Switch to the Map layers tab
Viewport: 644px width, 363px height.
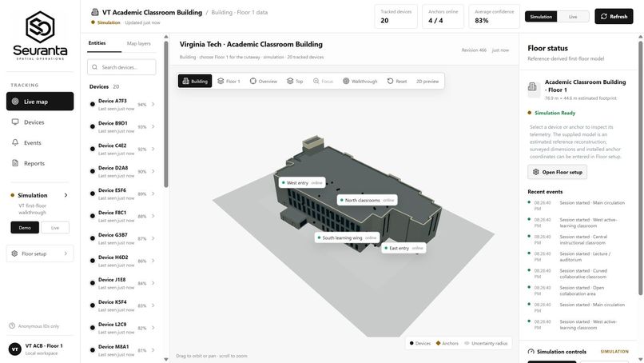139,43
